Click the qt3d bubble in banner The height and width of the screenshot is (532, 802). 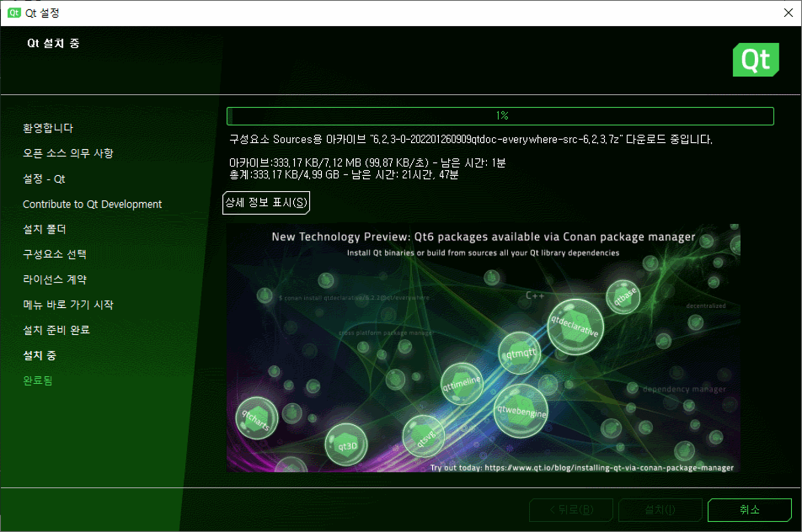pos(347,445)
